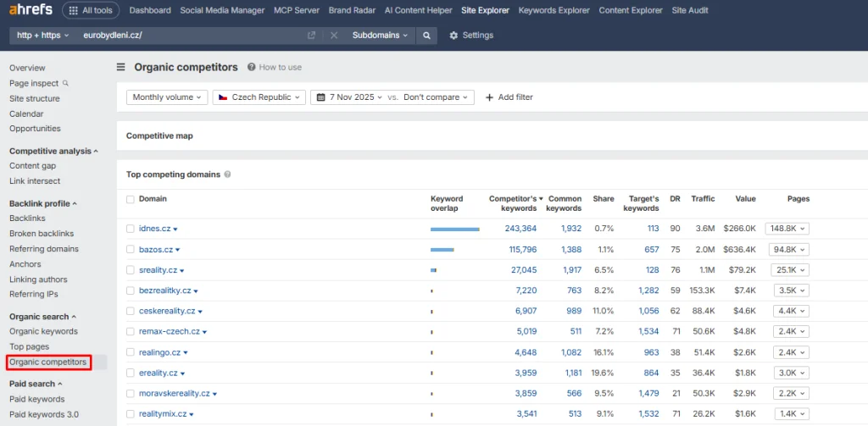This screenshot has width=868, height=426.
Task: Toggle the sidebar hamburger menu icon
Action: (120, 68)
